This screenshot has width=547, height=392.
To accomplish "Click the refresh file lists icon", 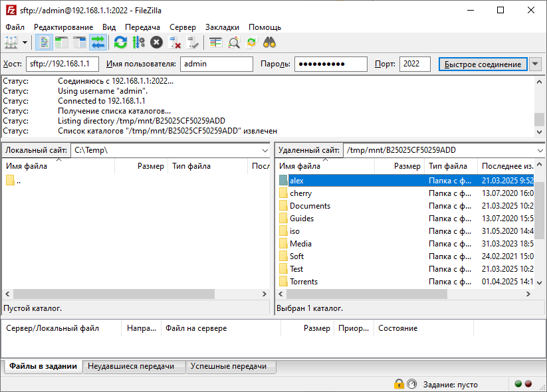I will point(120,43).
